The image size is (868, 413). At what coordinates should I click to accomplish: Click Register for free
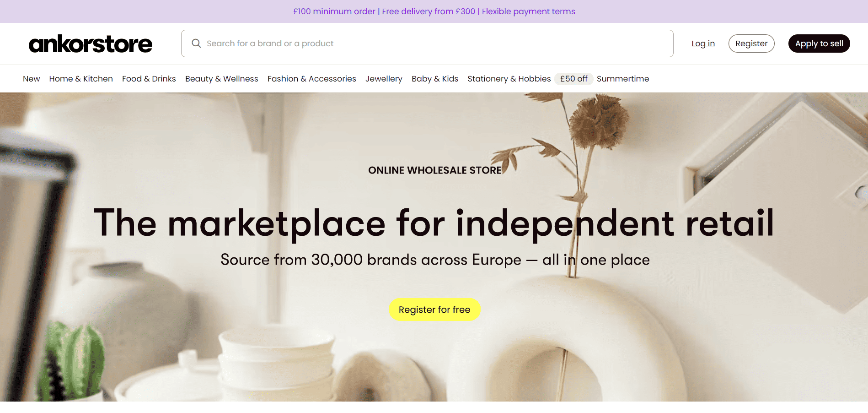434,309
